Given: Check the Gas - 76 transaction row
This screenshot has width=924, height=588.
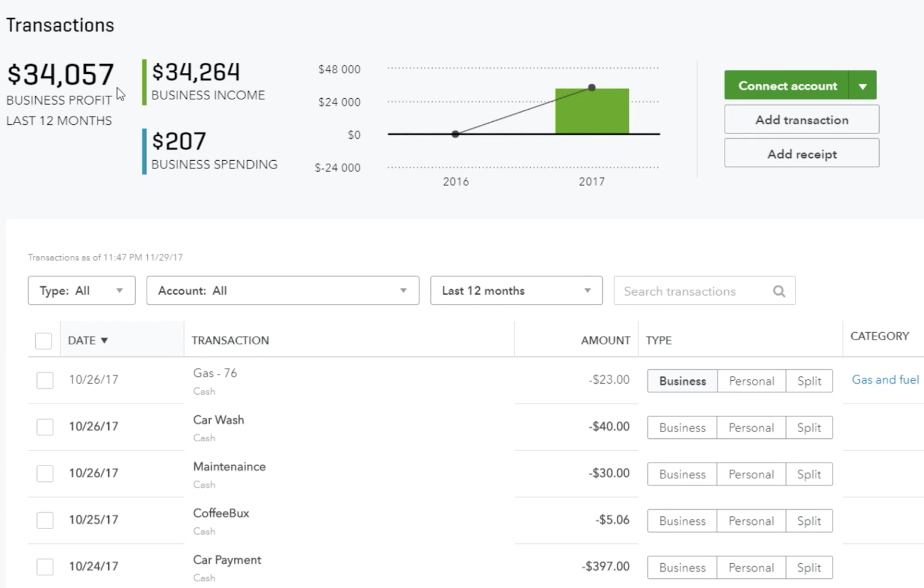Looking at the screenshot, I should click(44, 380).
